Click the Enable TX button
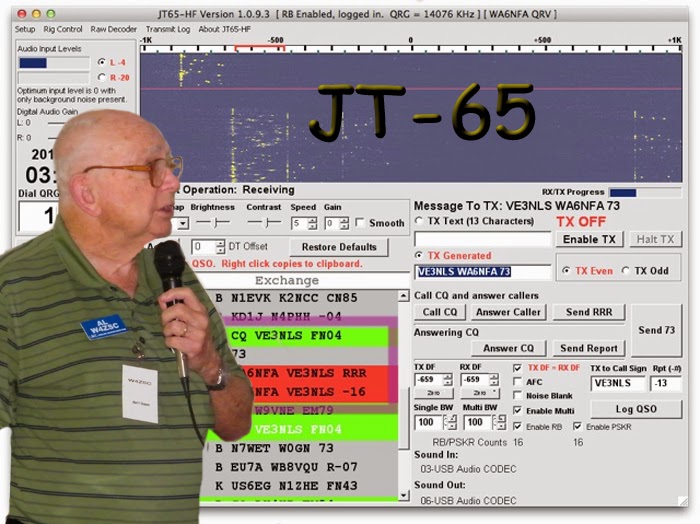Image resolution: width=700 pixels, height=524 pixels. (589, 239)
